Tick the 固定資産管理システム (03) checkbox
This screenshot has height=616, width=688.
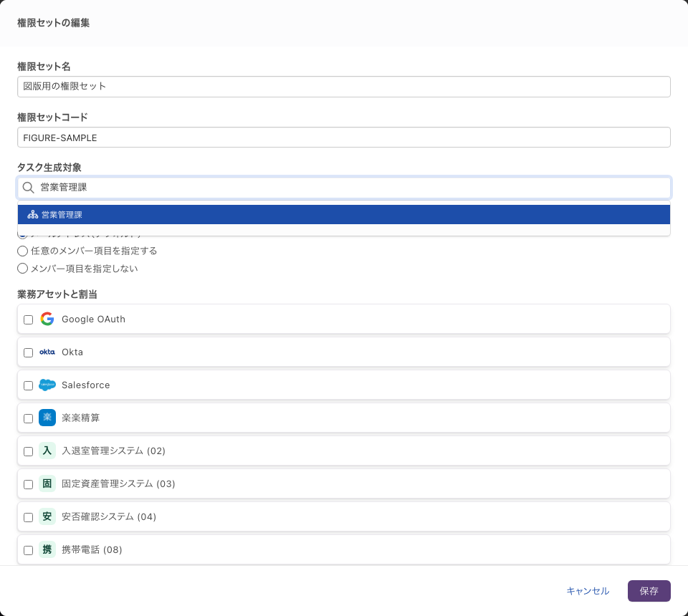tap(28, 484)
